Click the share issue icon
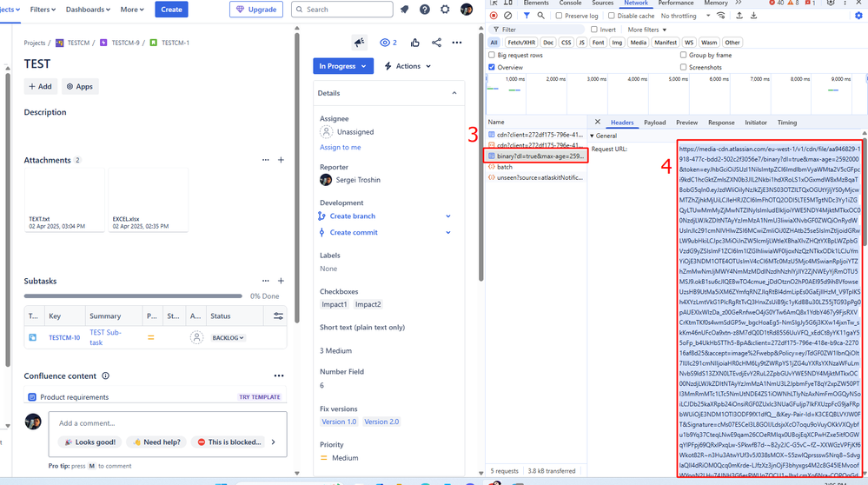 pos(436,43)
